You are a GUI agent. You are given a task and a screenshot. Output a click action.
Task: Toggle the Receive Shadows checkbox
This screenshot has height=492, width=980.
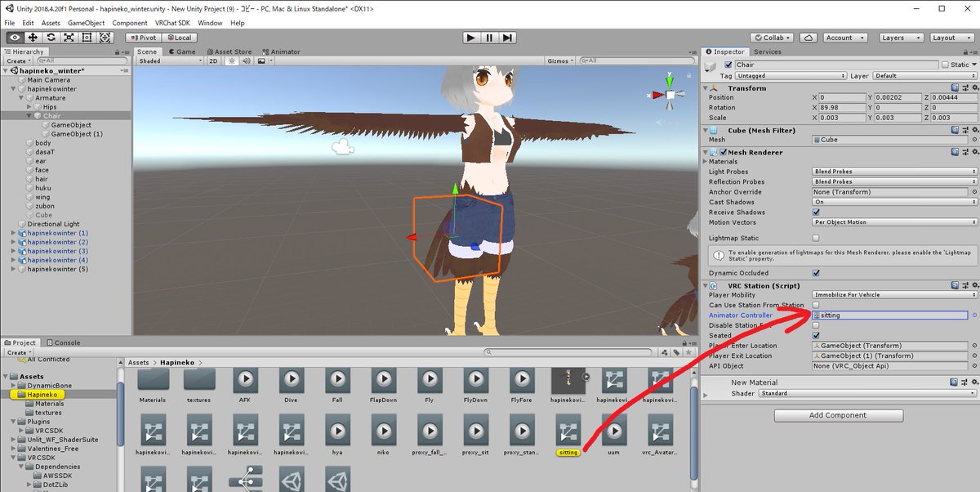coord(817,212)
